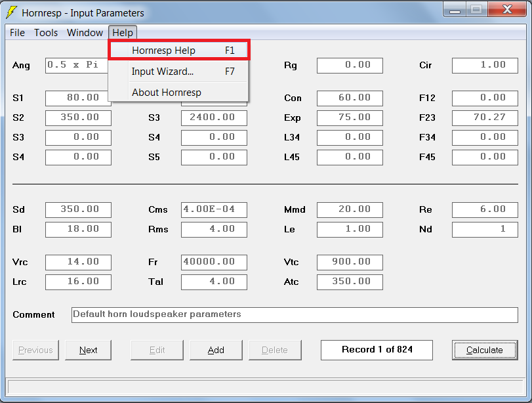Launch the Input Wizard... menu entry
The height and width of the screenshot is (403, 532).
tap(179, 72)
